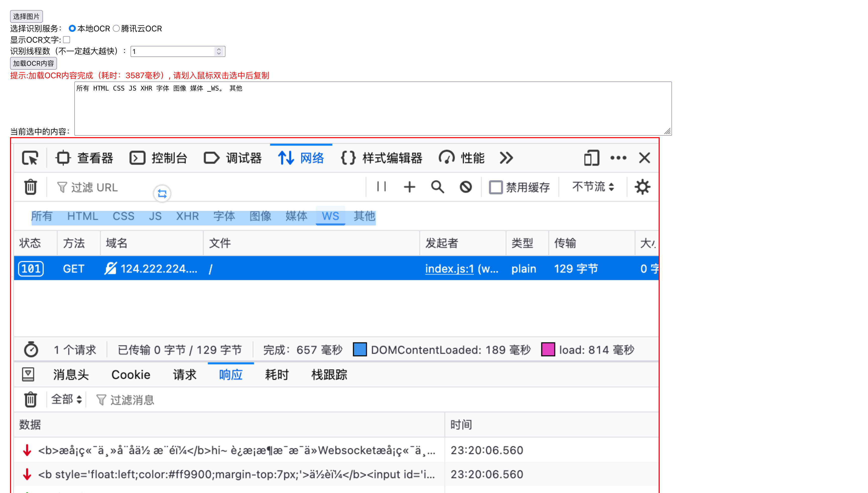Expand more tools double-chevron
Screen dimensions: 868x493
[x=506, y=158]
